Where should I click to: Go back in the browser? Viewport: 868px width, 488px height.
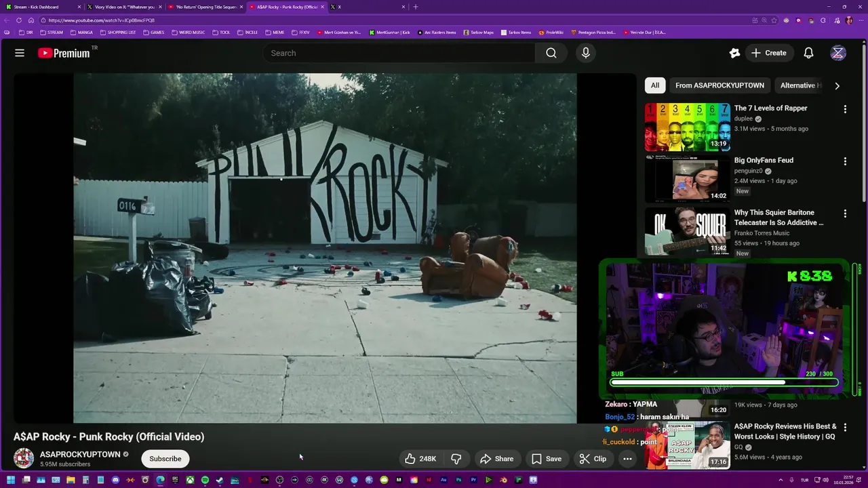point(8,20)
